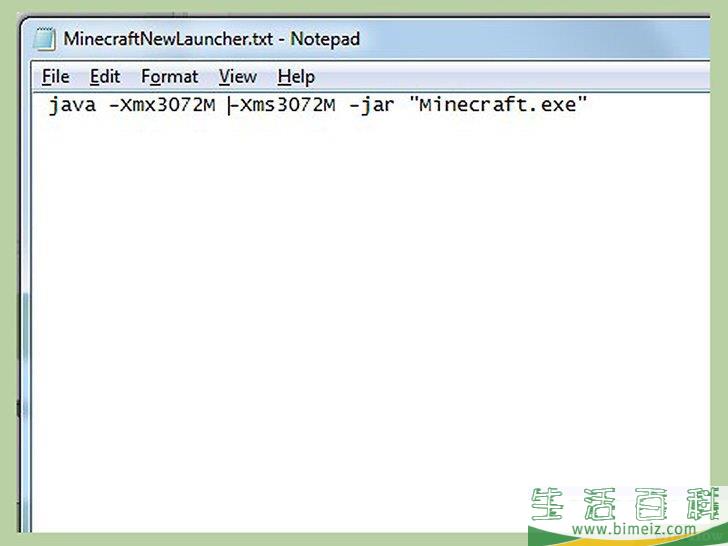Screen dimensions: 728x546
Task: Open the View menu
Action: [238, 77]
